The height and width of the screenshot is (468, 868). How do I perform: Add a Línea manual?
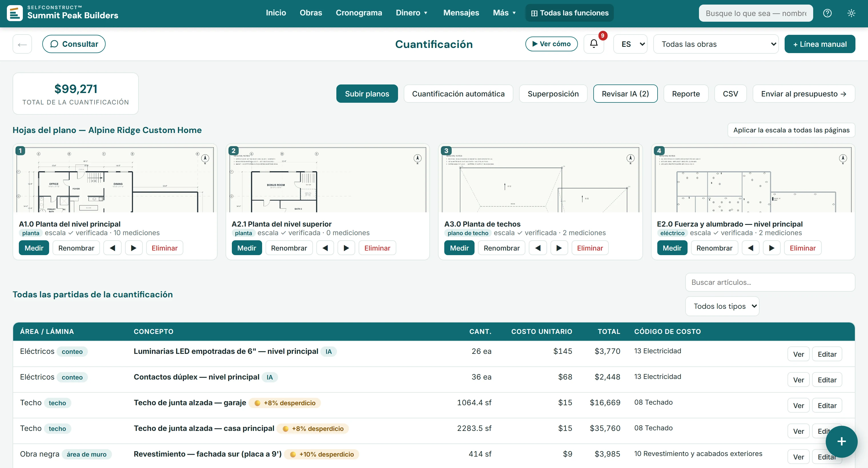(819, 44)
